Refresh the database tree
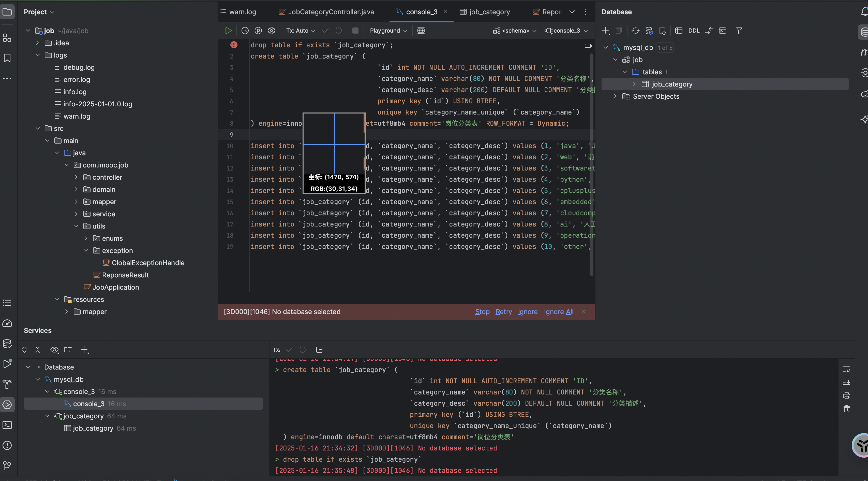 (636, 31)
